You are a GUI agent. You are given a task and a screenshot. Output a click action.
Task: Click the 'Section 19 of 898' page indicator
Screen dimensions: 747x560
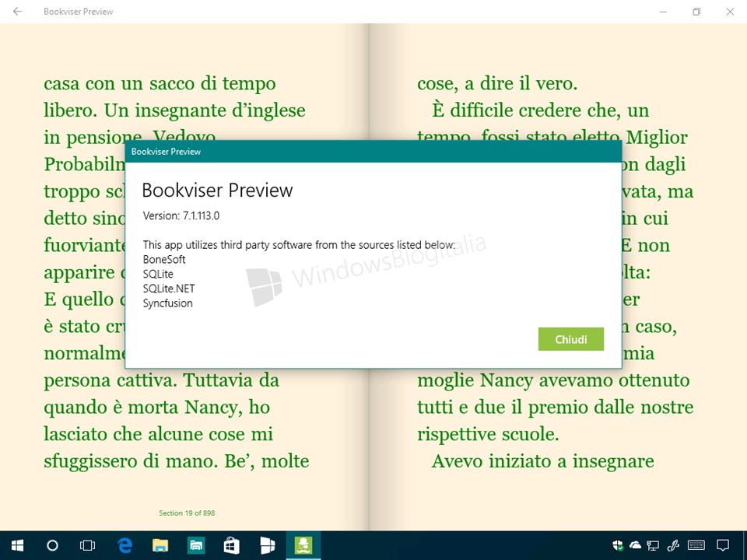(x=187, y=513)
